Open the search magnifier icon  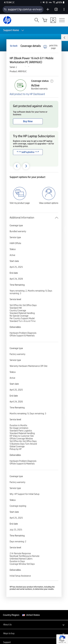(x=37, y=20)
